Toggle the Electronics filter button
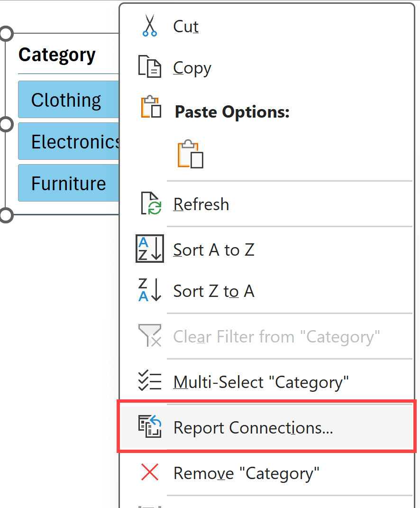 [66, 141]
